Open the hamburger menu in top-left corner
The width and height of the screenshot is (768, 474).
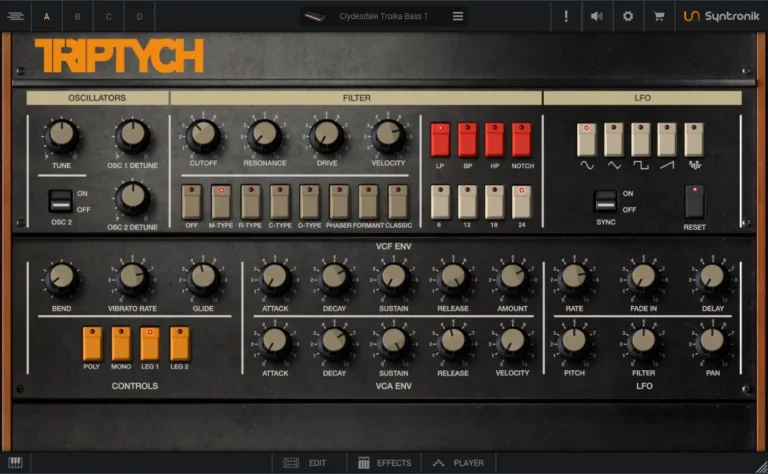(x=14, y=16)
